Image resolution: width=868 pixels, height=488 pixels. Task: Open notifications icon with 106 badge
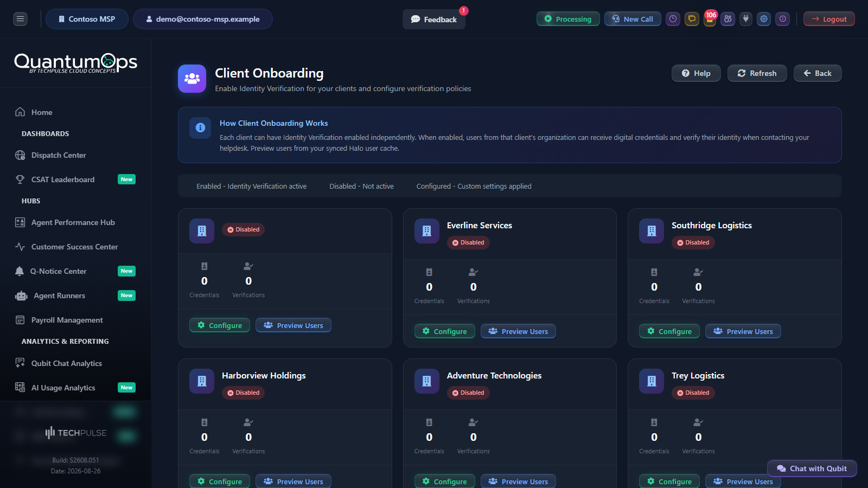[710, 19]
